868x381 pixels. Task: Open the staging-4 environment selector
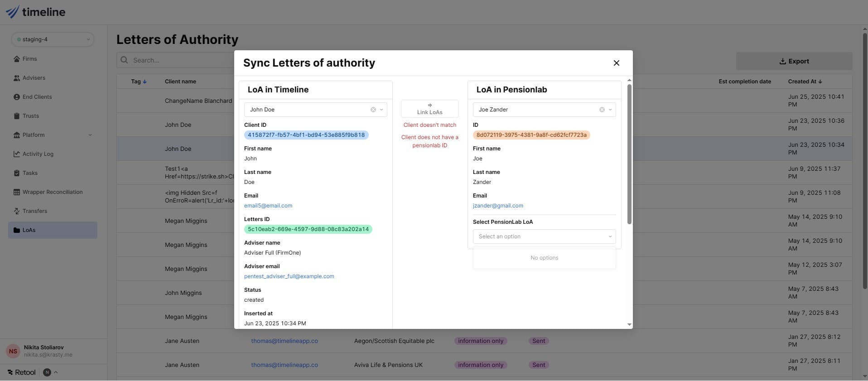point(53,39)
